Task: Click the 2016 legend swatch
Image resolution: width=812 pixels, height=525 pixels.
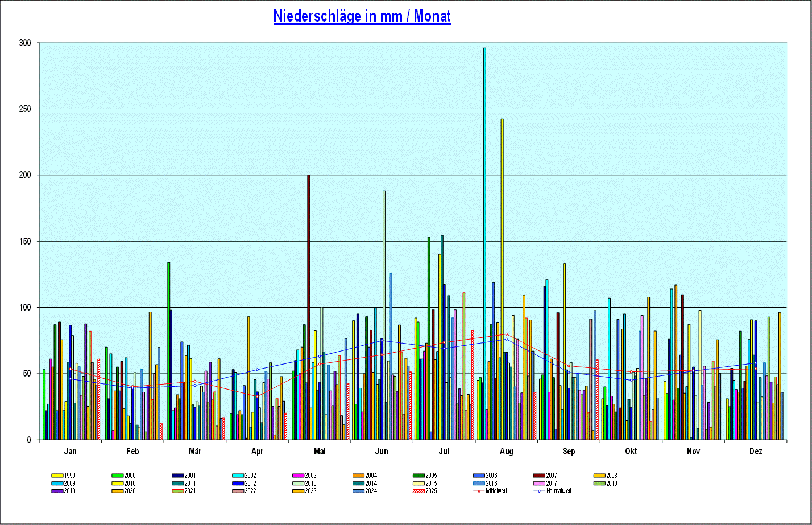Action: 479,483
